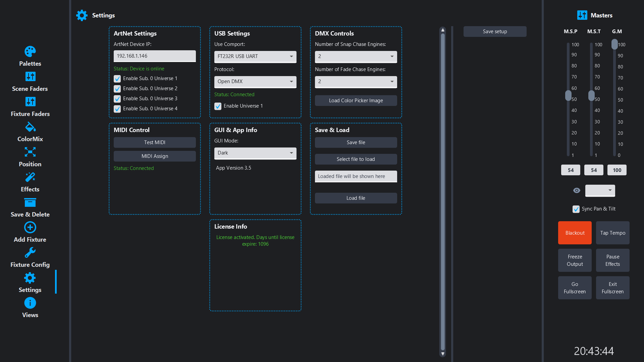The image size is (644, 362).
Task: Toggle the eye visibility icon near Masters
Action: coord(576,190)
